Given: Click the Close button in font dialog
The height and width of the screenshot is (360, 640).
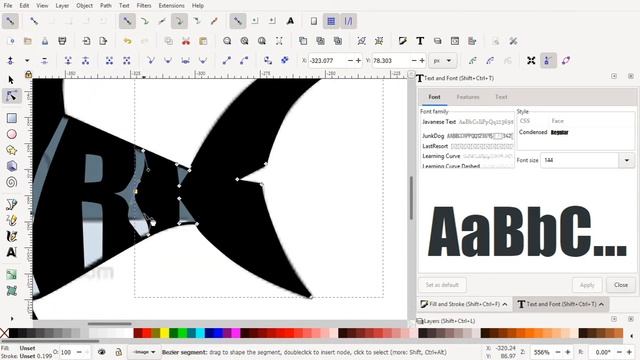Looking at the screenshot, I should pyautogui.click(x=621, y=285).
